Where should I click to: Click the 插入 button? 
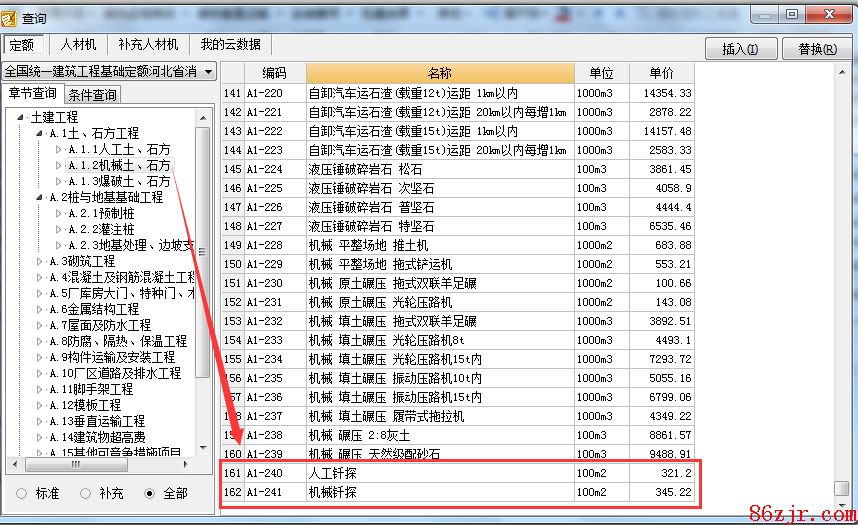pos(740,49)
